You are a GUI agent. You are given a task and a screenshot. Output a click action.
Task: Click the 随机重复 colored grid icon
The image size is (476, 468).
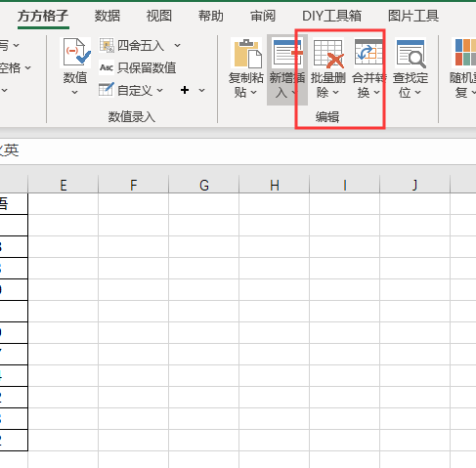465,52
